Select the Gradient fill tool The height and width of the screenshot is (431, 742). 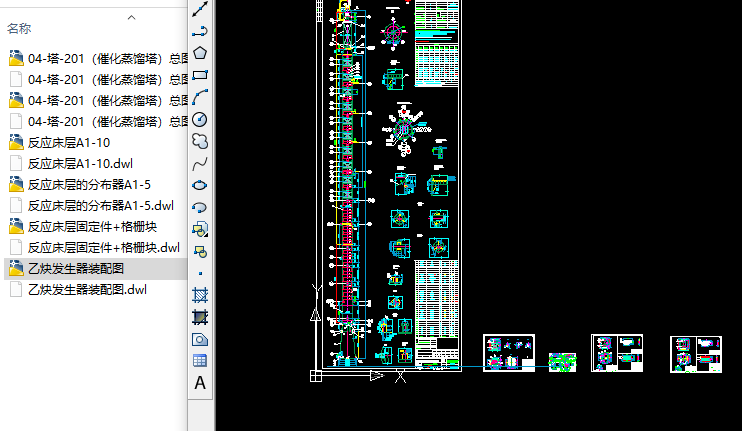pyautogui.click(x=200, y=317)
